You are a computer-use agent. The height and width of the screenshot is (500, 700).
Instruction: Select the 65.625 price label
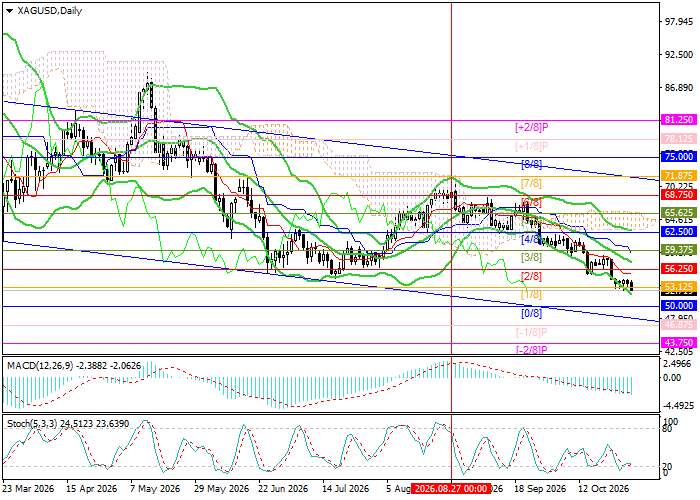[x=679, y=213]
